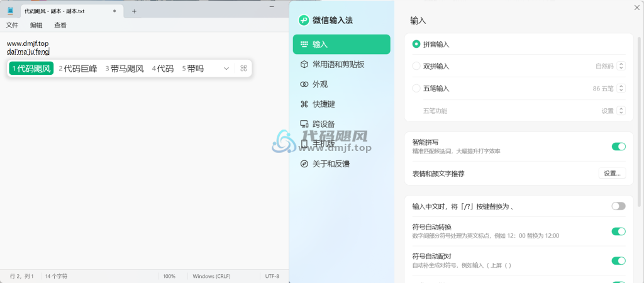Choose candidate 5 带吗
The height and width of the screenshot is (283, 644).
click(x=193, y=69)
